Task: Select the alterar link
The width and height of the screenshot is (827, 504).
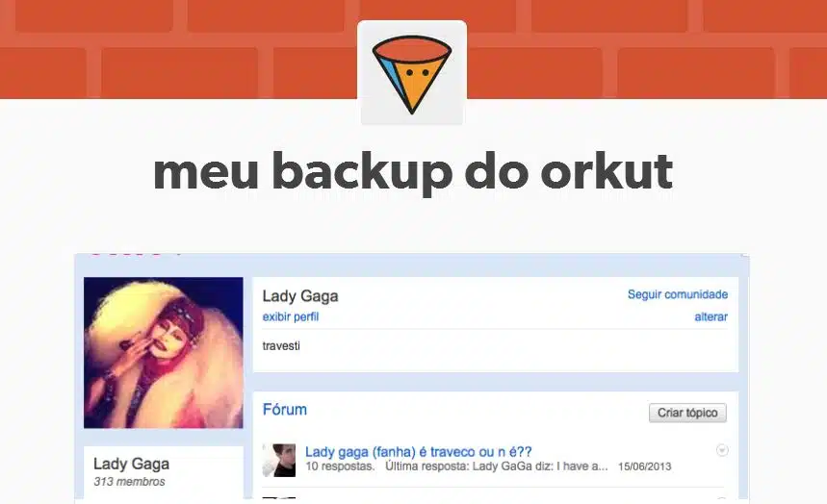Action: click(711, 316)
